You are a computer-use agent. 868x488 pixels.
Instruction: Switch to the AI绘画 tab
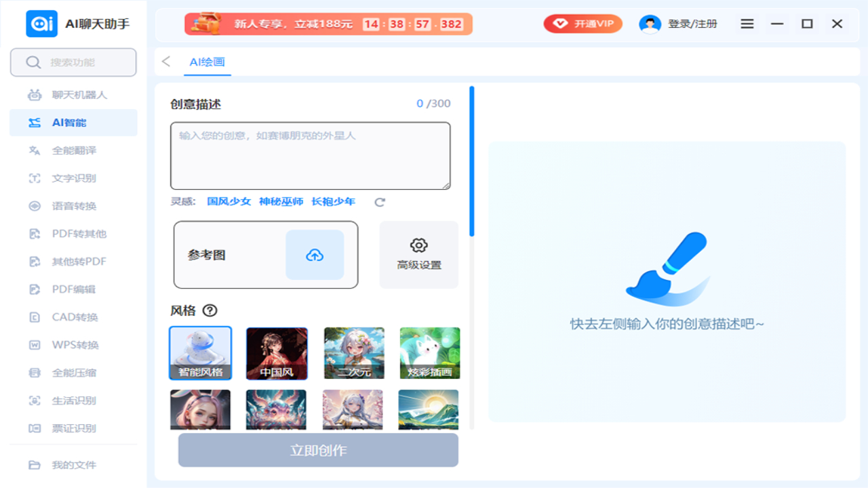tap(208, 60)
